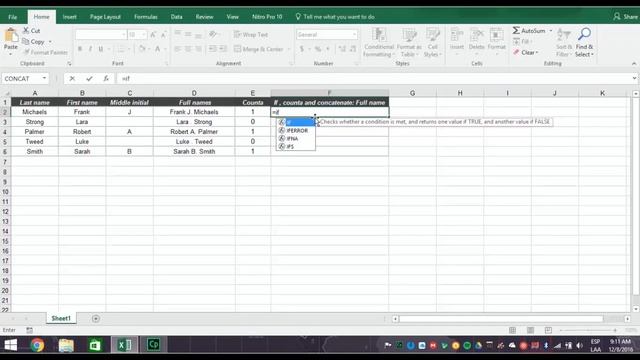Screen dimensions: 640x360
Task: Open Sort & Filter icon
Action: [564, 34]
